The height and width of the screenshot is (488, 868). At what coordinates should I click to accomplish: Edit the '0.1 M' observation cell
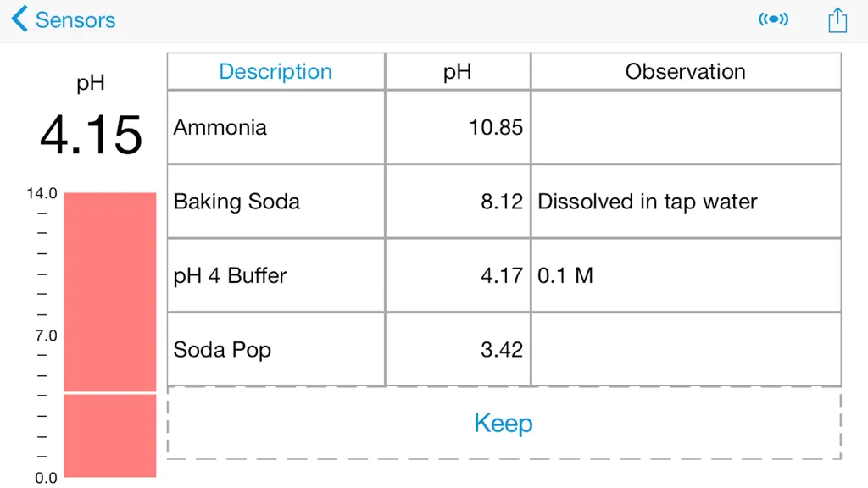pyautogui.click(x=686, y=275)
